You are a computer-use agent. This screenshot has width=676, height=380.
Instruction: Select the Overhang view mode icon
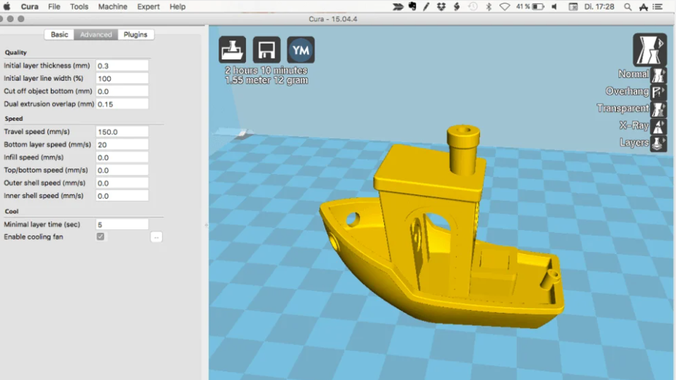[658, 92]
